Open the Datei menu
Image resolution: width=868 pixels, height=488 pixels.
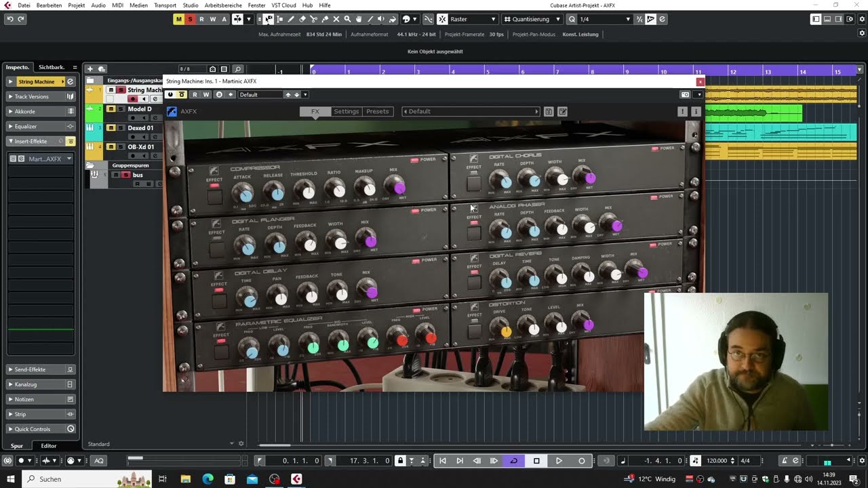[24, 5]
